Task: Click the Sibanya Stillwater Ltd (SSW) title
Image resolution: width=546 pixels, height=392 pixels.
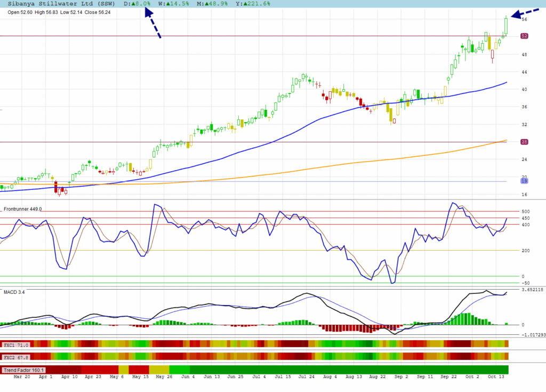Action: pyautogui.click(x=61, y=3)
